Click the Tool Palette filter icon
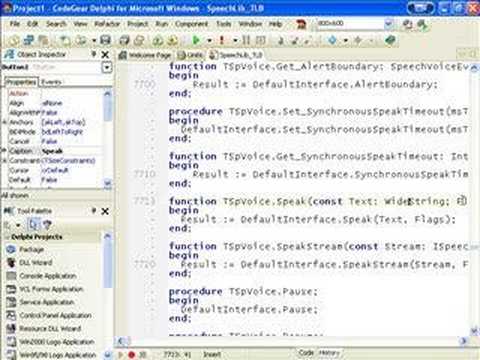Image resolution: width=480 pixels, height=360 pixels. (x=47, y=225)
